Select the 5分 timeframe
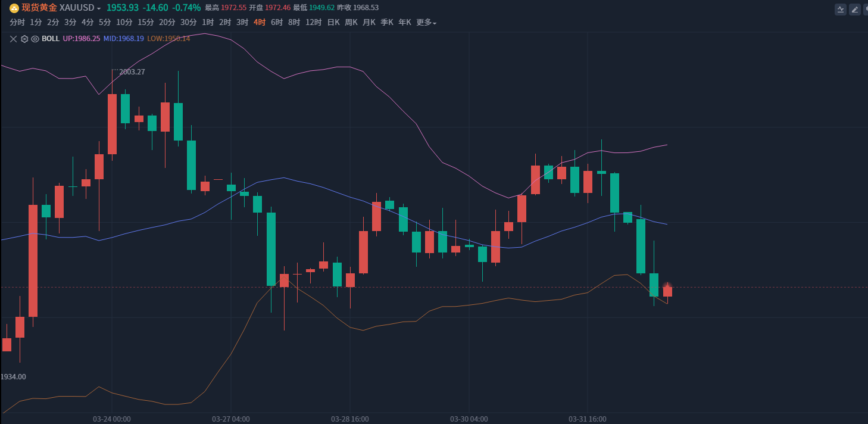 105,23
